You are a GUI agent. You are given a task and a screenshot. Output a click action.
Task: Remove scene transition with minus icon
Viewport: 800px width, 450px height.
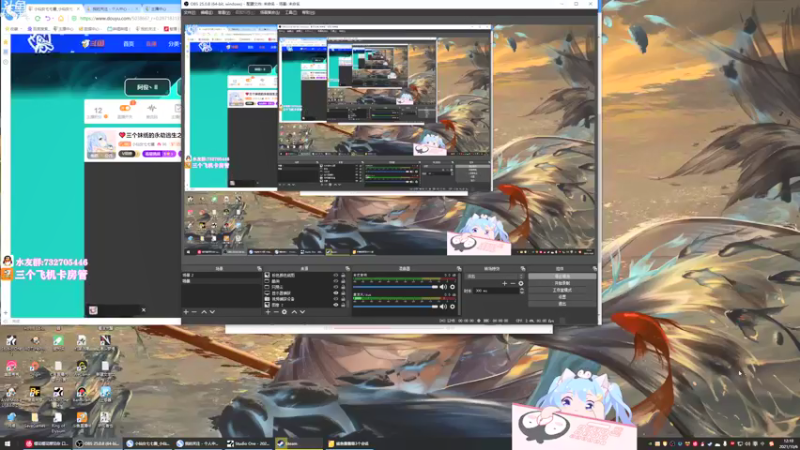(512, 284)
